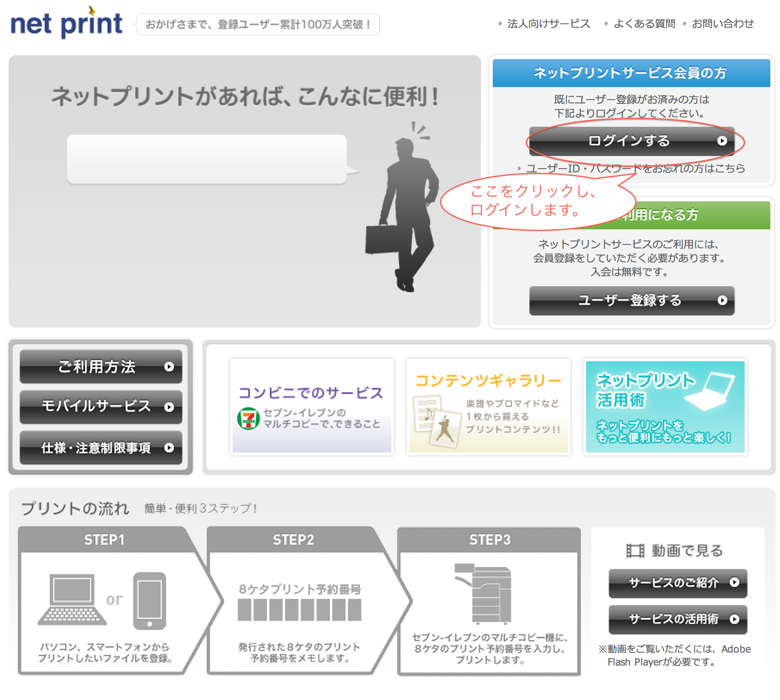Open the コンビニでのサービス banner
This screenshot has height=700, width=780.
pos(312,406)
